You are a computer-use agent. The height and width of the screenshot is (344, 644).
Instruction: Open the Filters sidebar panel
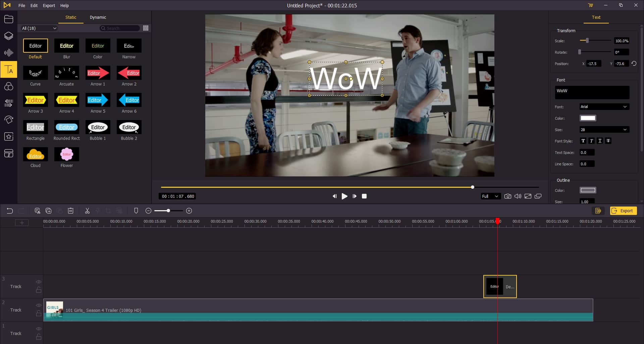9,87
